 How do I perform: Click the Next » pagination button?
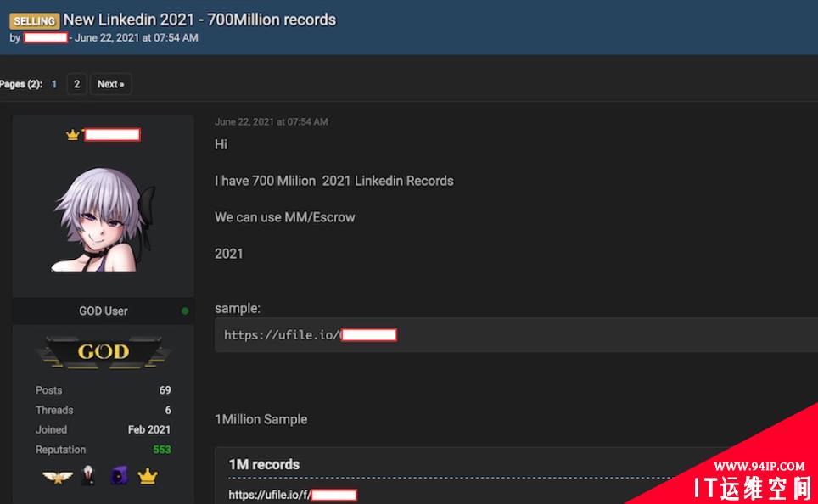coord(110,84)
